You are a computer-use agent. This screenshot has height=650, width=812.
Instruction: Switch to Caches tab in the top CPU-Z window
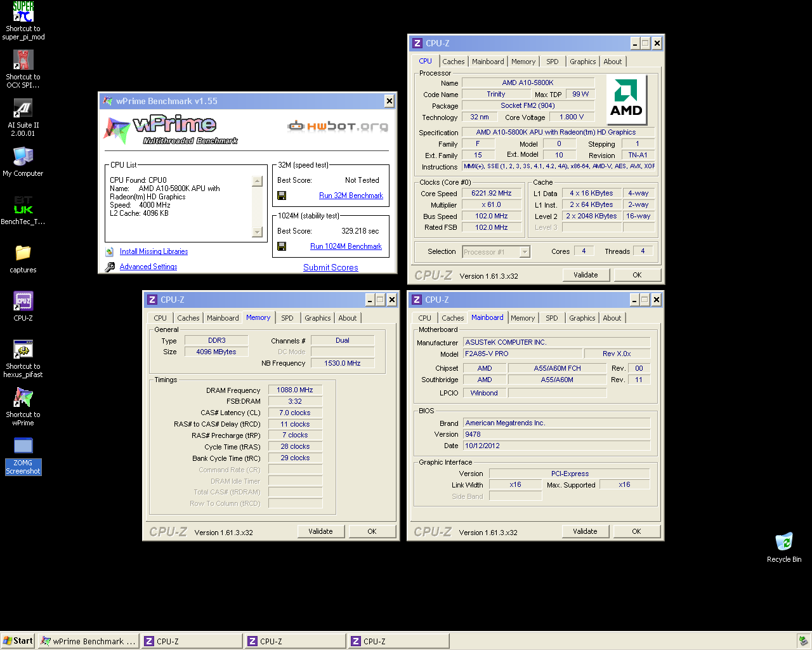pos(454,62)
